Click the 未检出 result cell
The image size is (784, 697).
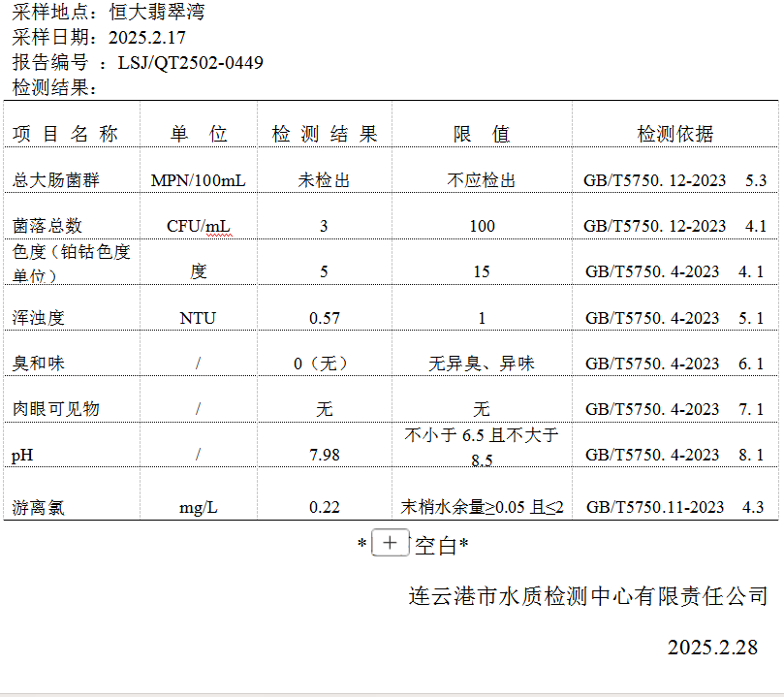pyautogui.click(x=324, y=180)
